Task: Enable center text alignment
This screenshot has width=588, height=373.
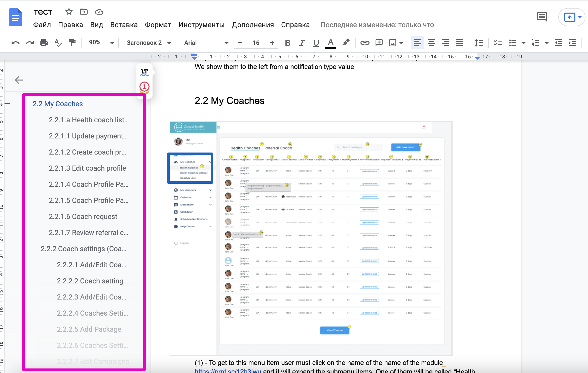Action: click(x=431, y=43)
